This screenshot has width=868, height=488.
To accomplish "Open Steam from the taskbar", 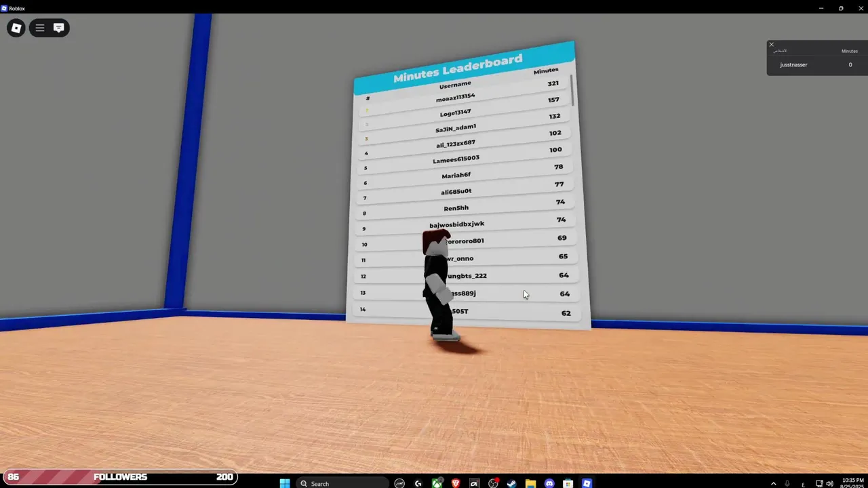I will [x=512, y=483].
